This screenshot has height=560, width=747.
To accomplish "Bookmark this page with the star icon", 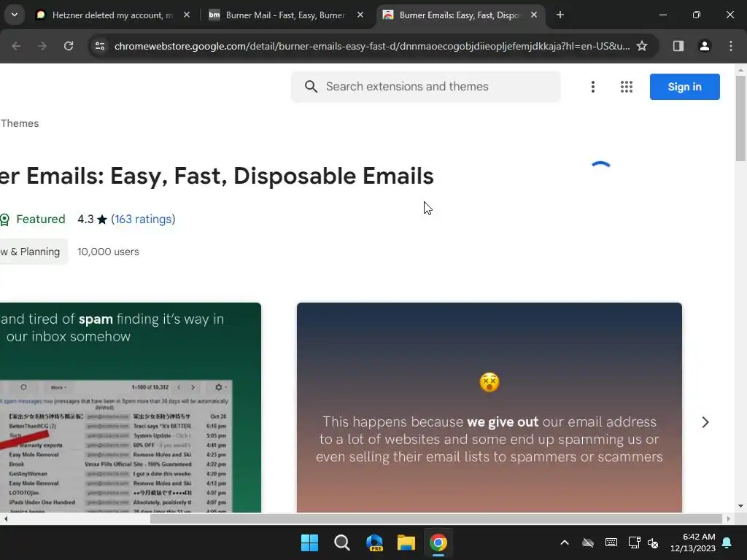I will [x=642, y=46].
